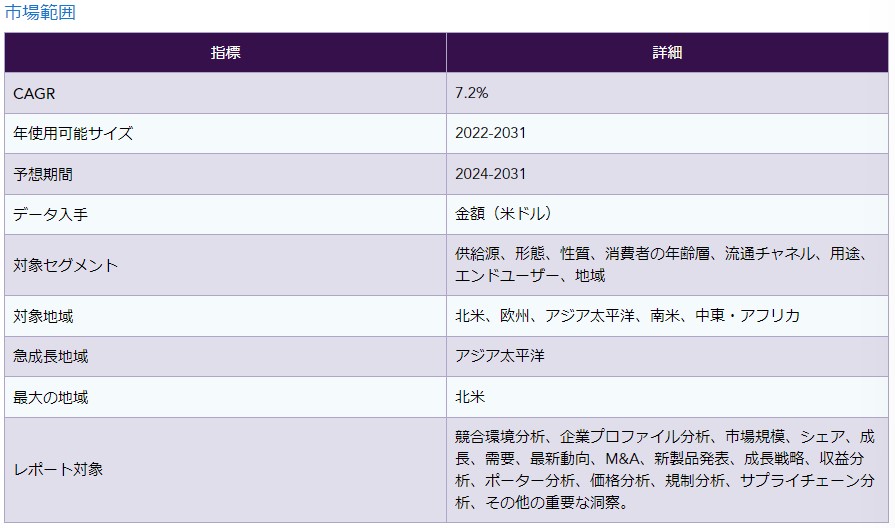Select the 指標 column header
Image resolution: width=895 pixels, height=528 pixels.
click(225, 53)
